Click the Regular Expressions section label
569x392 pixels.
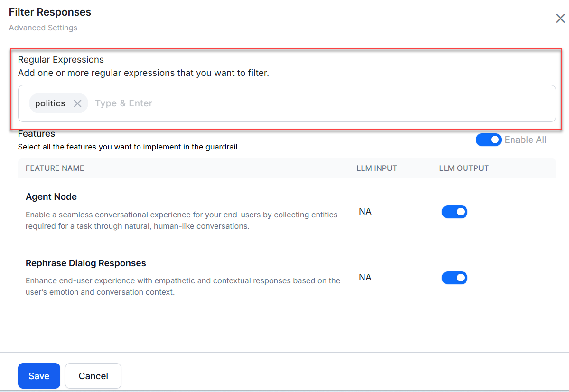(x=61, y=60)
